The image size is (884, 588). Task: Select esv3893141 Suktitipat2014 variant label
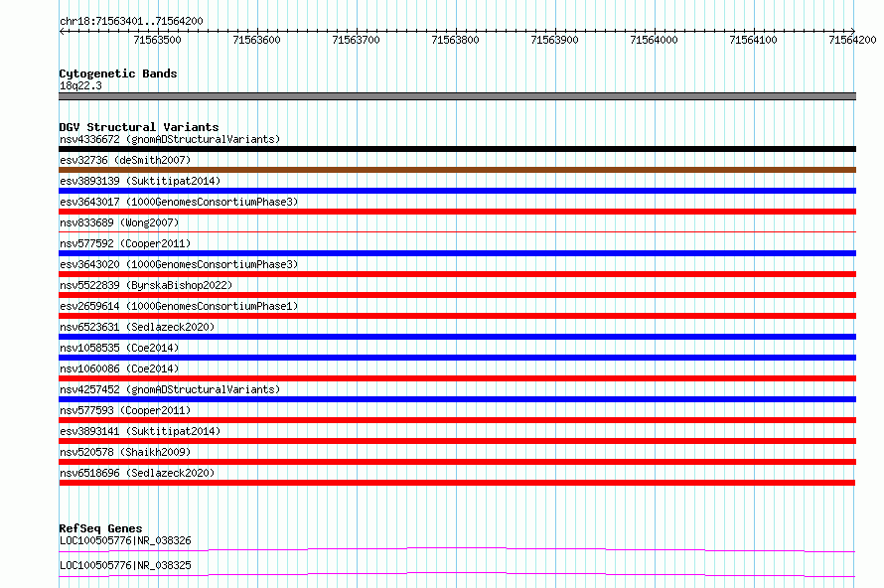[140, 431]
